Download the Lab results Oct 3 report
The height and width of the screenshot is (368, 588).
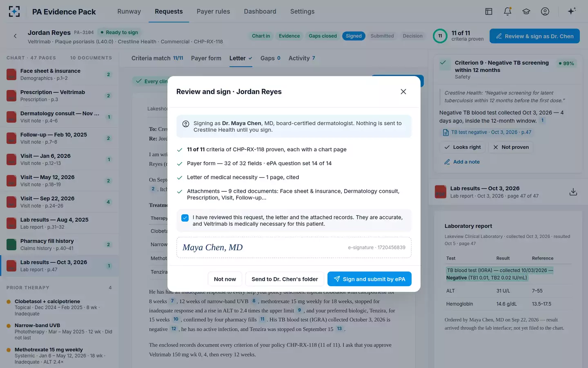coord(573,192)
